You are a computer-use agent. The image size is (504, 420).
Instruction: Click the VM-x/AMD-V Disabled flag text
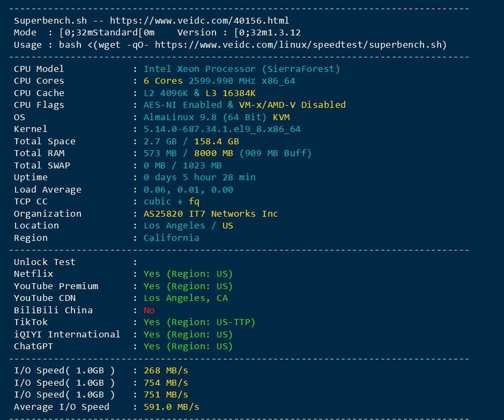pos(292,105)
